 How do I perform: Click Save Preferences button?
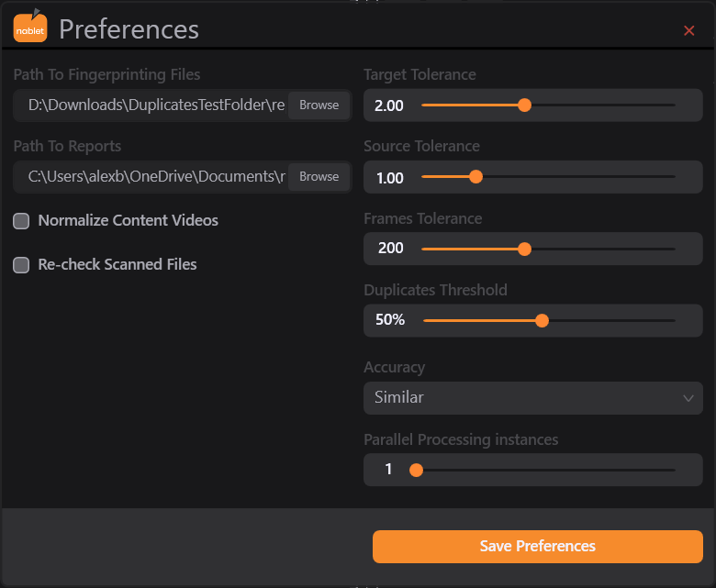coord(537,546)
